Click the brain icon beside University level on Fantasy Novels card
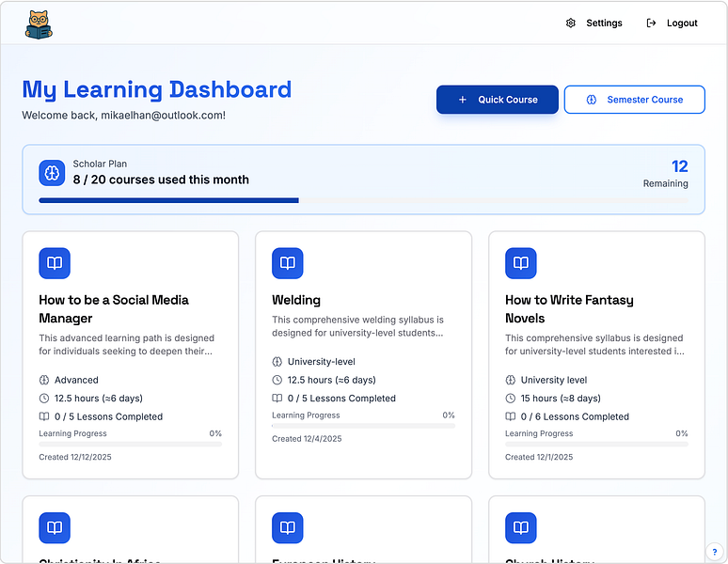 510,380
